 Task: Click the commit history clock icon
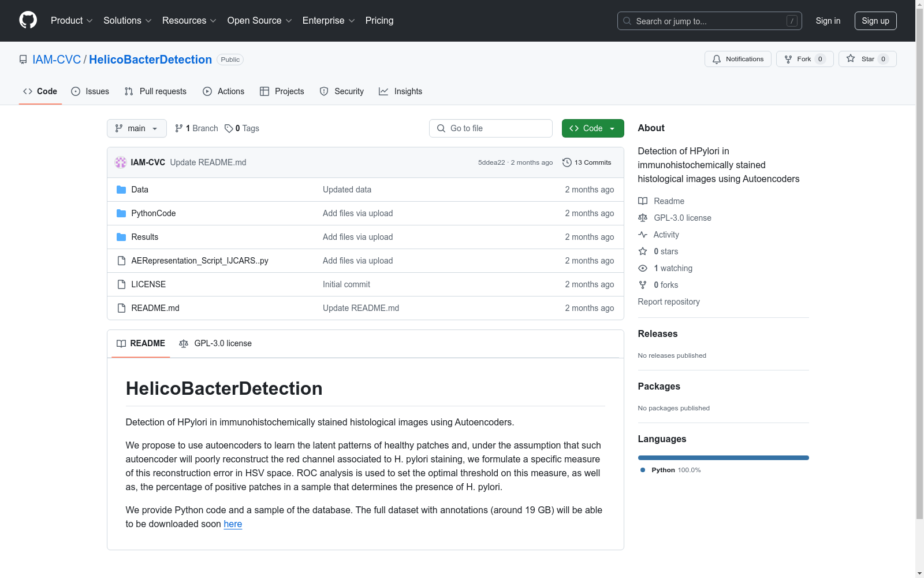567,162
